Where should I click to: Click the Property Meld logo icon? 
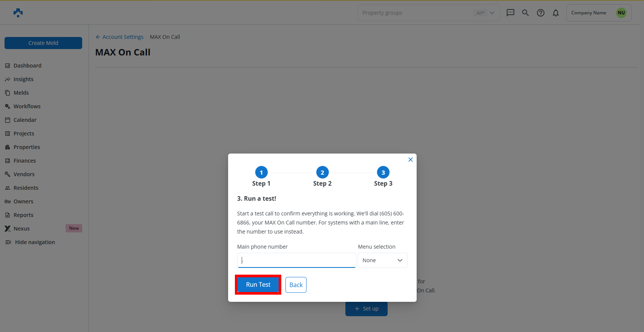coord(18,13)
